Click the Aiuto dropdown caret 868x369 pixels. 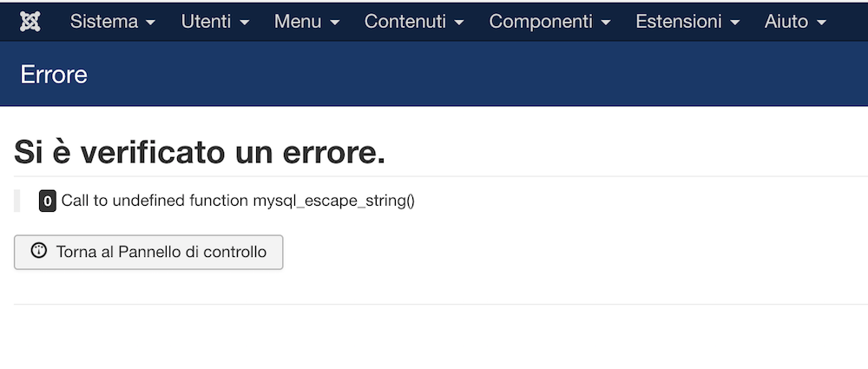click(821, 23)
